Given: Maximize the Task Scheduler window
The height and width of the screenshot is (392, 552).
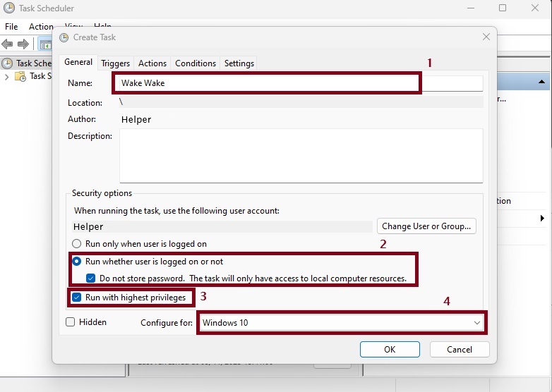Looking at the screenshot, I should (503, 8).
